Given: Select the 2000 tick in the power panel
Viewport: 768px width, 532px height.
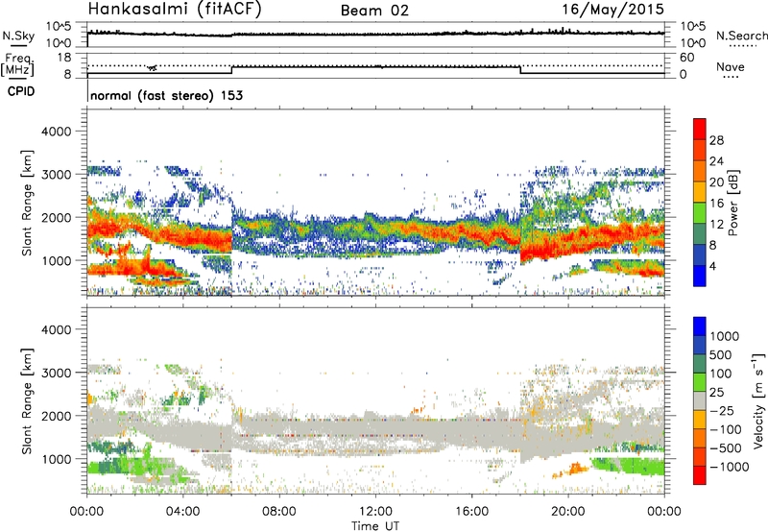Looking at the screenshot, I should point(57,217).
